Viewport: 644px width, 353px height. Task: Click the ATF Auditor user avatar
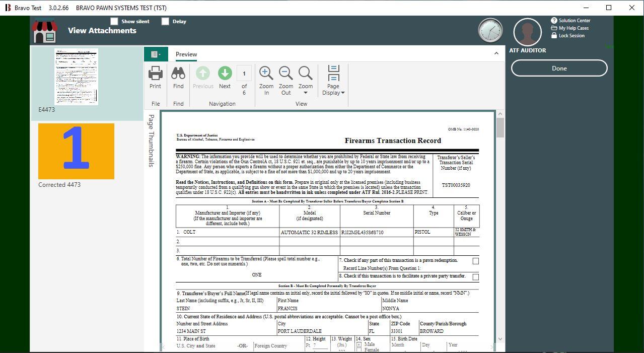527,32
